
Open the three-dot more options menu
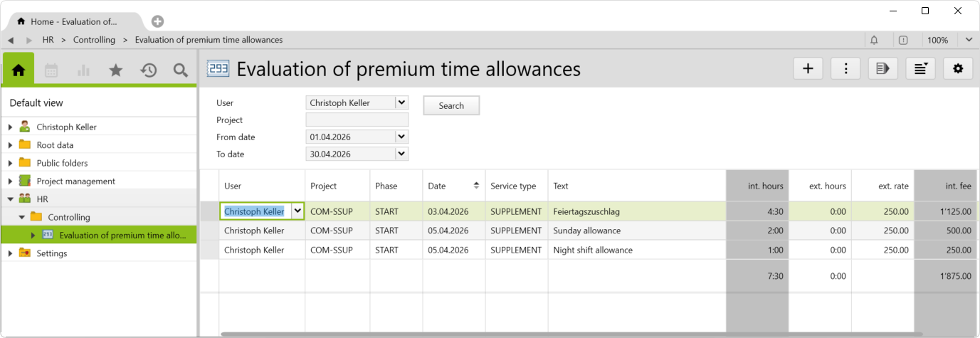click(x=845, y=68)
